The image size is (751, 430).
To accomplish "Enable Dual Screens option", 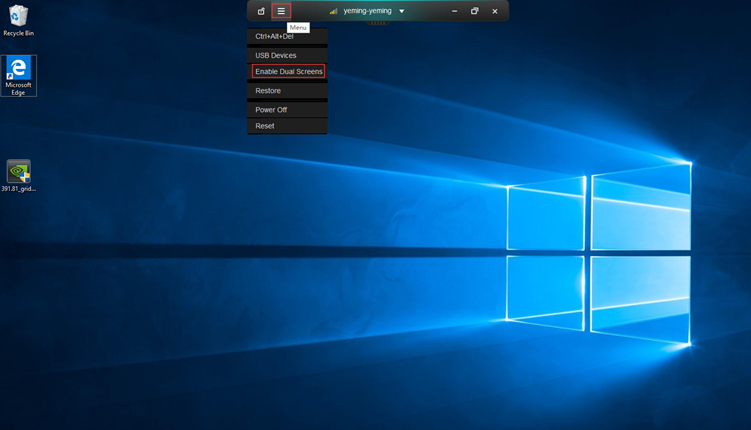I will tap(288, 72).
